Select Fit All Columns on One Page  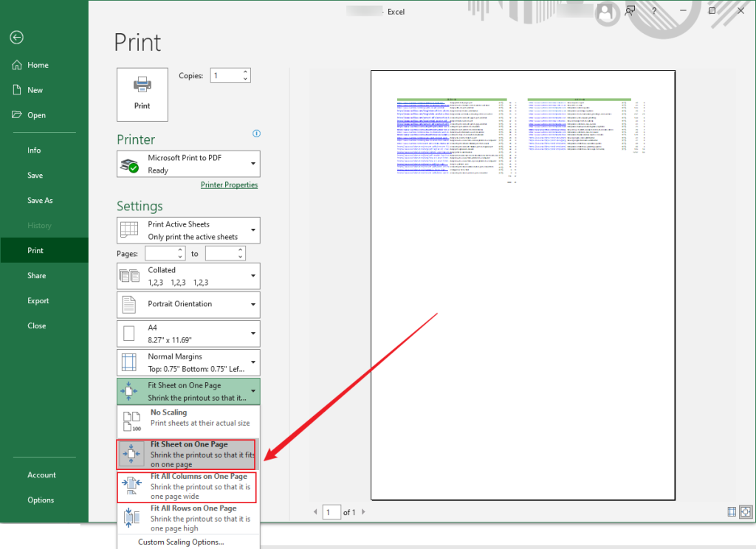pos(188,486)
